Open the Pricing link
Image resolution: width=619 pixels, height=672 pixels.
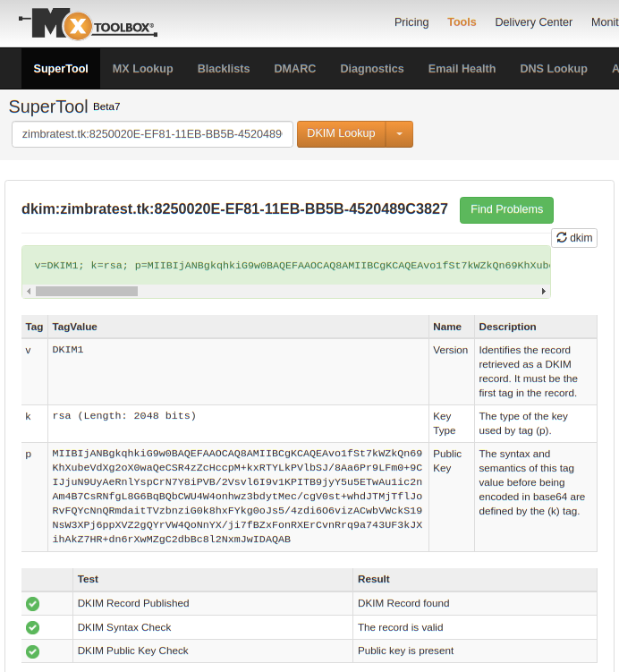point(411,22)
